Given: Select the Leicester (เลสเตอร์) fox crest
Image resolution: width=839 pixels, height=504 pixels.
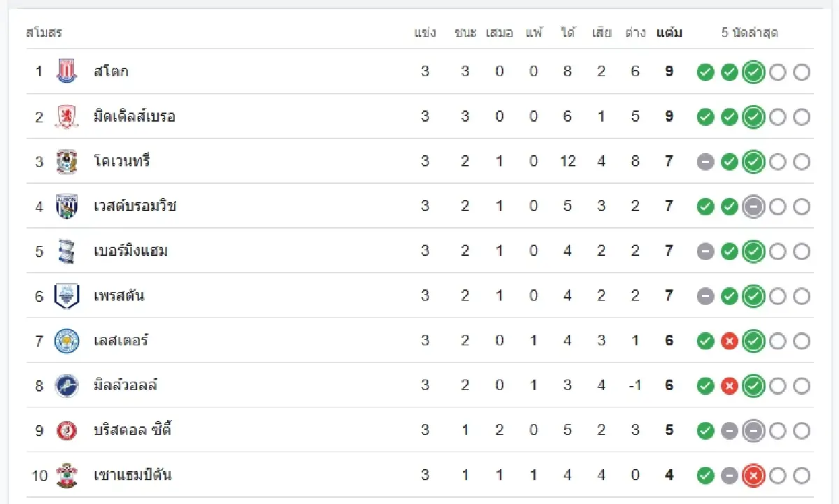Looking at the screenshot, I should (x=66, y=341).
